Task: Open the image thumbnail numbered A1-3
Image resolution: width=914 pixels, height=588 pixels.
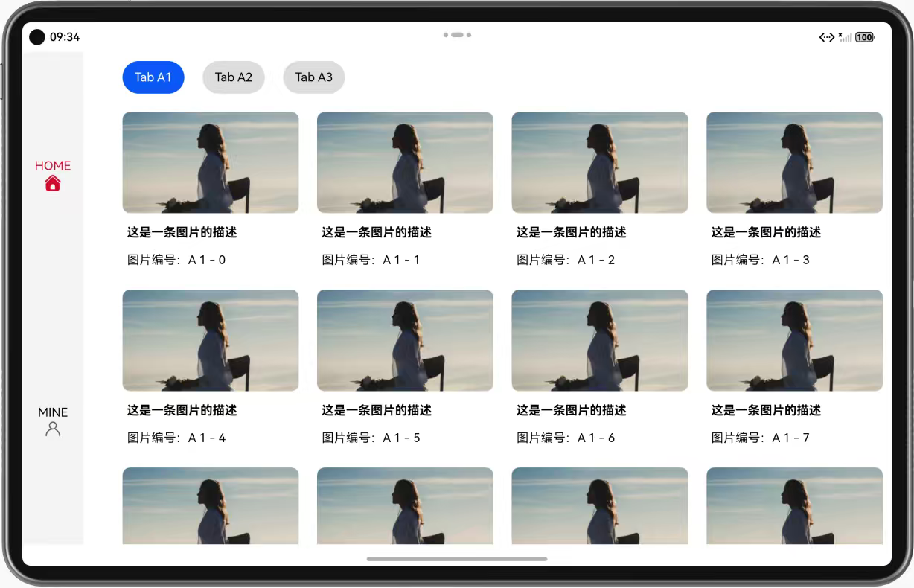Action: (795, 163)
